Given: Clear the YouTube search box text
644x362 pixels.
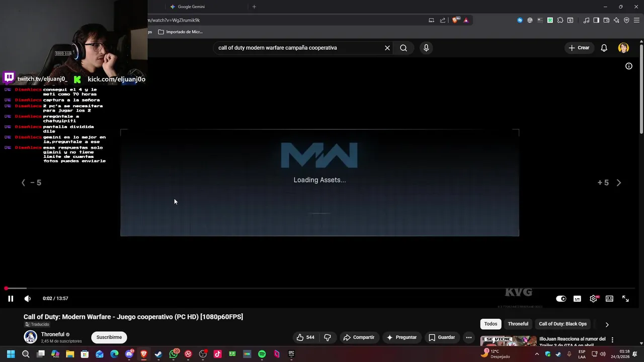Looking at the screenshot, I should point(387,48).
